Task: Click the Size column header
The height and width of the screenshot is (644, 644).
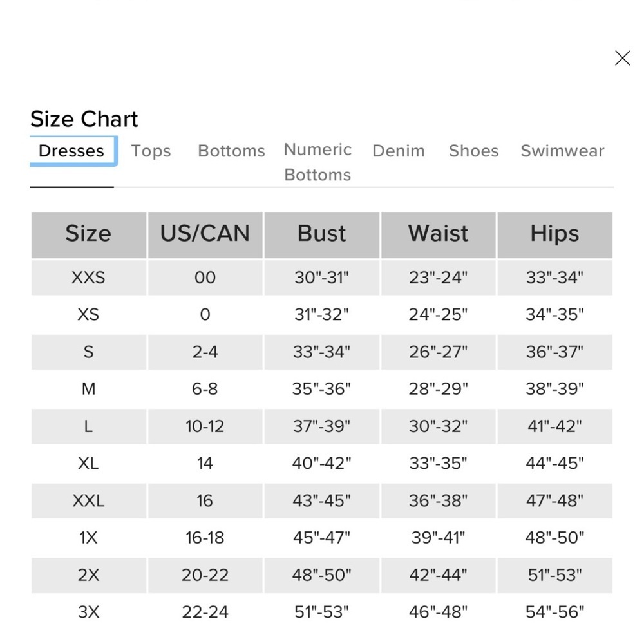Action: pos(89,235)
